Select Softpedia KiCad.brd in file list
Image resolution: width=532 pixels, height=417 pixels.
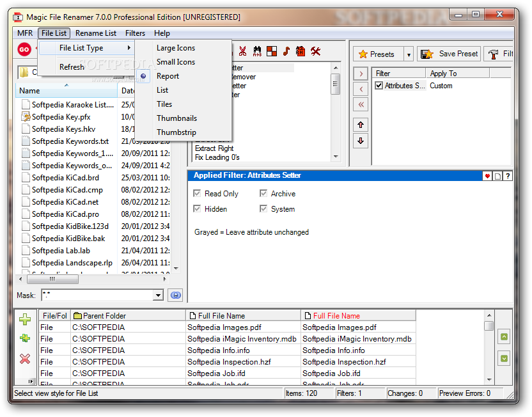[65, 178]
